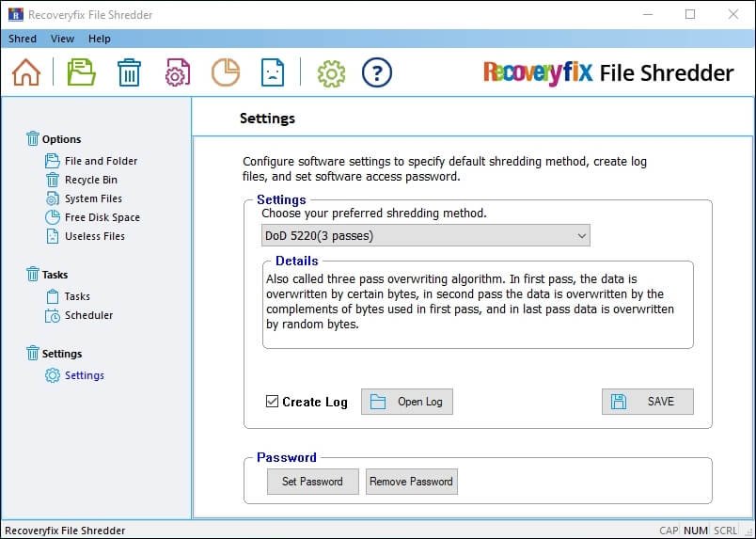This screenshot has height=539, width=756.
Task: Select Scheduler in the Tasks tree
Action: [88, 315]
